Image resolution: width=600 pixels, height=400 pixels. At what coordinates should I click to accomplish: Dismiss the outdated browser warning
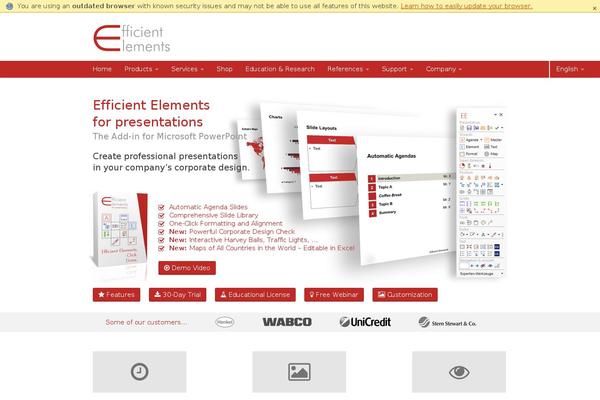(595, 8)
